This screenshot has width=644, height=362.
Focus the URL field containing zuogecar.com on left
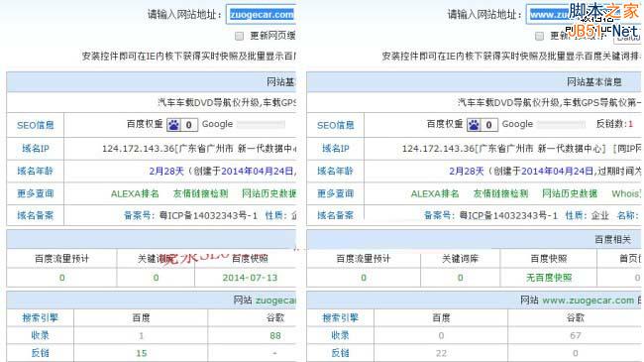pyautogui.click(x=262, y=15)
